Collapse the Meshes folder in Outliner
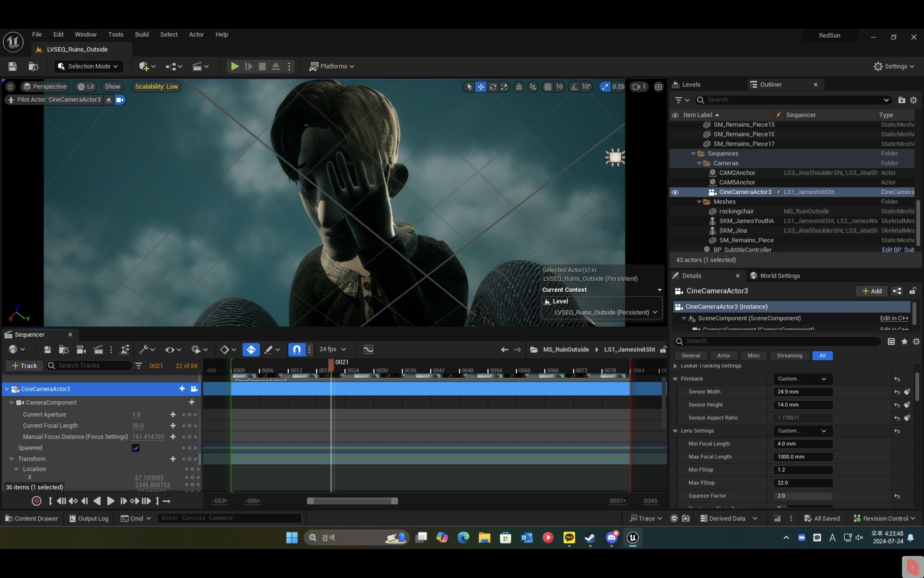The image size is (924, 578). pyautogui.click(x=699, y=202)
